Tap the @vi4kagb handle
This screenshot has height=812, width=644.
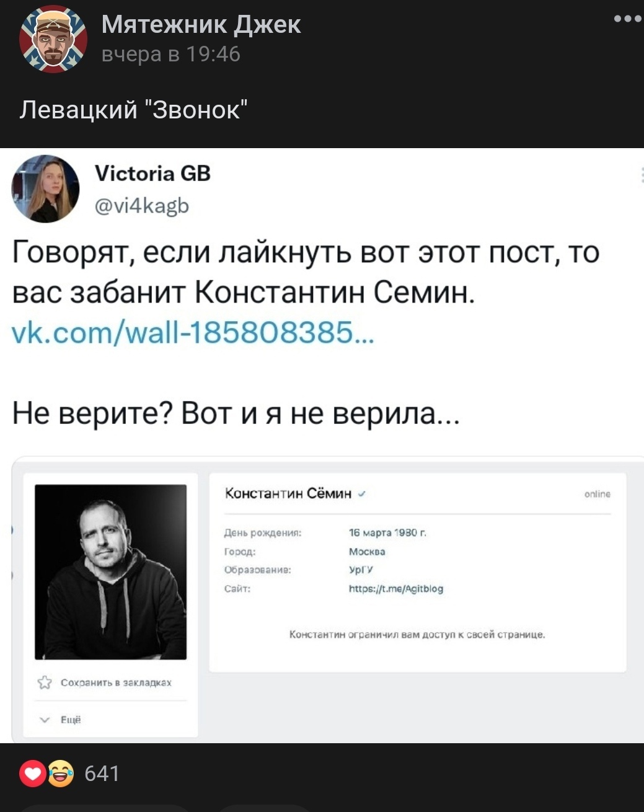point(142,205)
